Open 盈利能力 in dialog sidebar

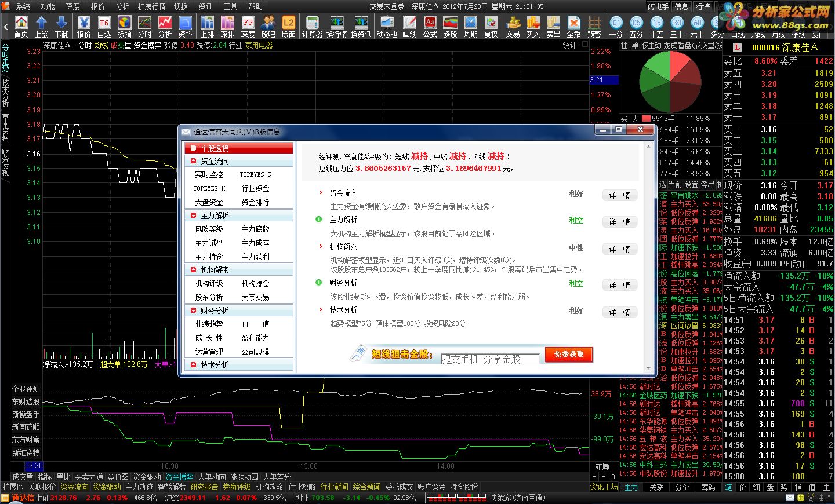coord(256,338)
